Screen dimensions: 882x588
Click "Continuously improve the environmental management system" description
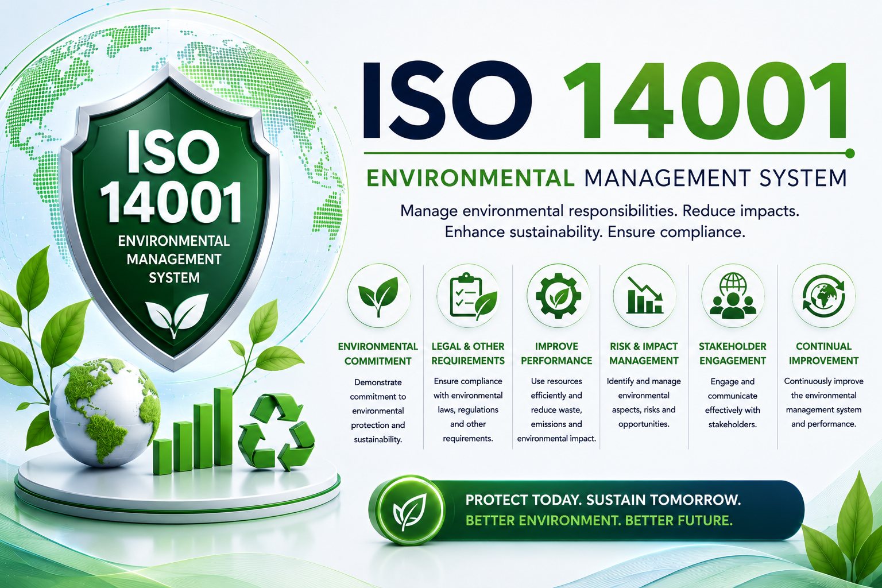tap(823, 403)
